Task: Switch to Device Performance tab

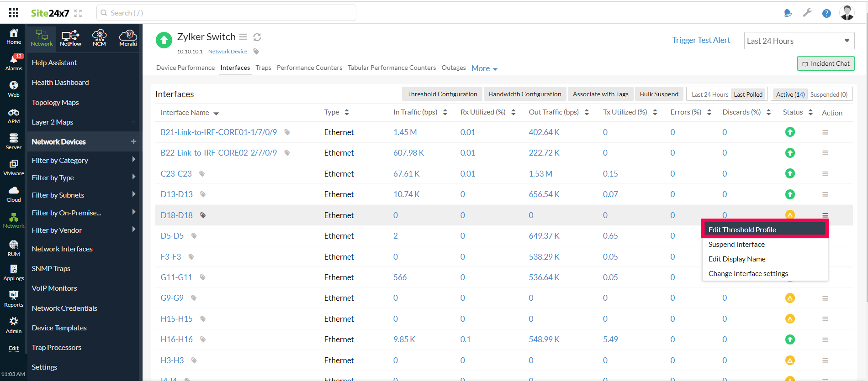Action: tap(185, 68)
